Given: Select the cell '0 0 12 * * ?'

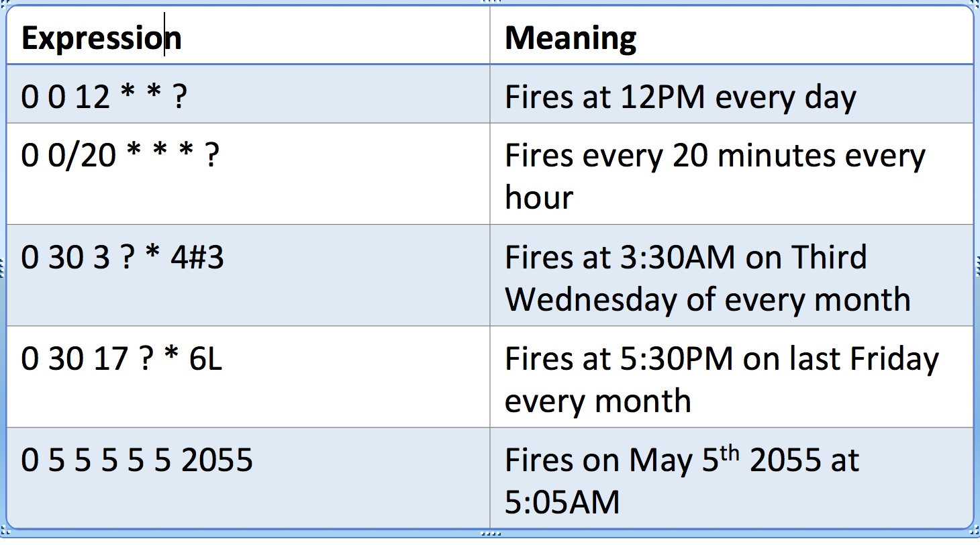Looking at the screenshot, I should click(x=248, y=94).
